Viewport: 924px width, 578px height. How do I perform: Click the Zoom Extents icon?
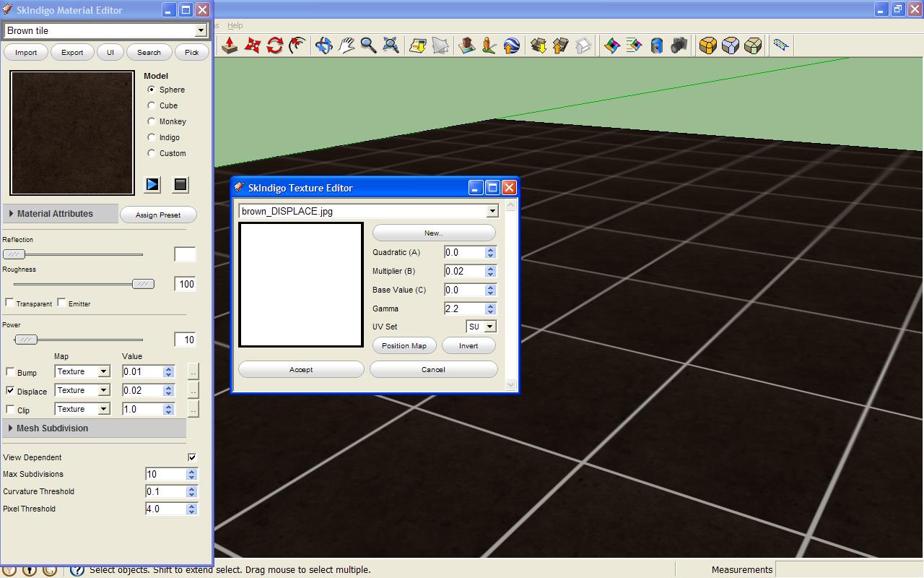point(391,46)
